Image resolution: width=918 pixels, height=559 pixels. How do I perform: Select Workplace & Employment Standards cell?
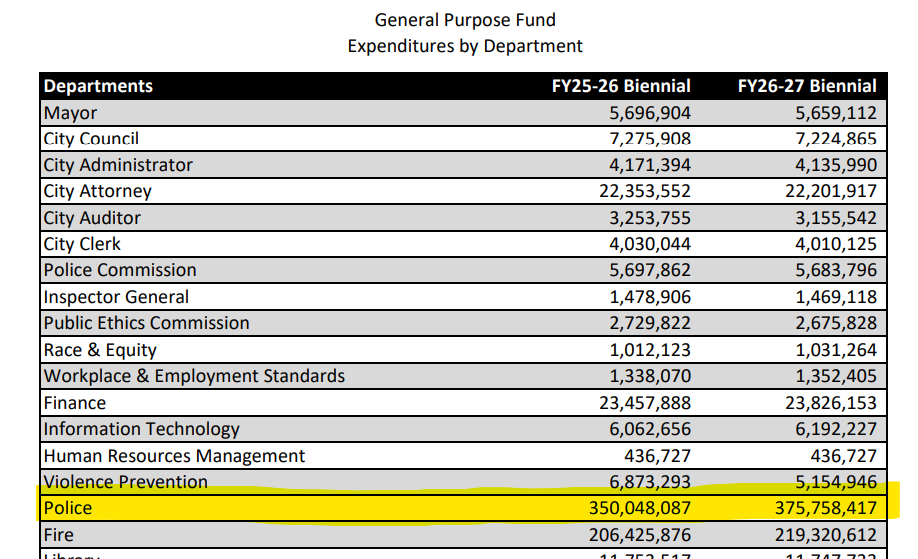pos(194,376)
